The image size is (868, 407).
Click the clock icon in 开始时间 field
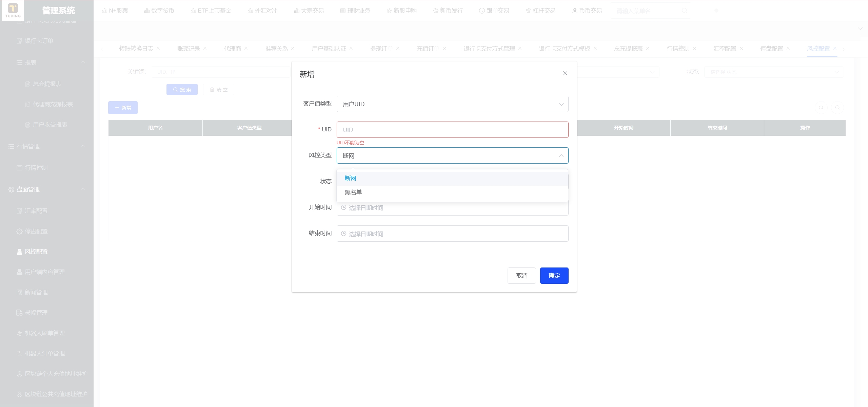[x=343, y=207]
